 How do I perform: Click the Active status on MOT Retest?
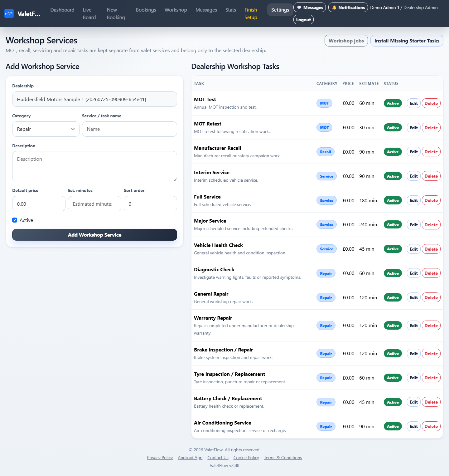(393, 128)
